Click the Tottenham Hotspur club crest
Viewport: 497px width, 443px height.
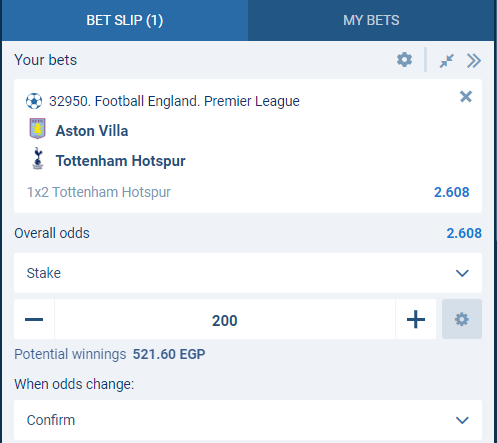pyautogui.click(x=38, y=159)
